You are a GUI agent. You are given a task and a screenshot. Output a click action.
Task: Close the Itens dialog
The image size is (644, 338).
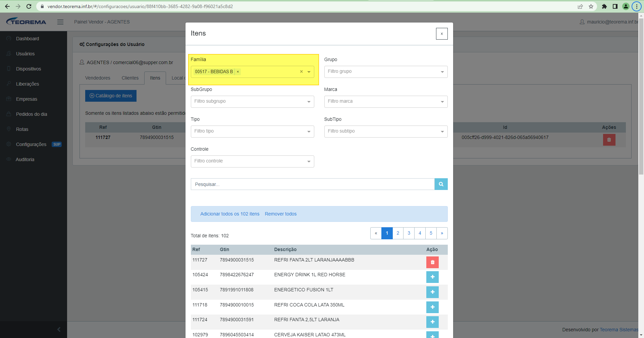click(442, 34)
